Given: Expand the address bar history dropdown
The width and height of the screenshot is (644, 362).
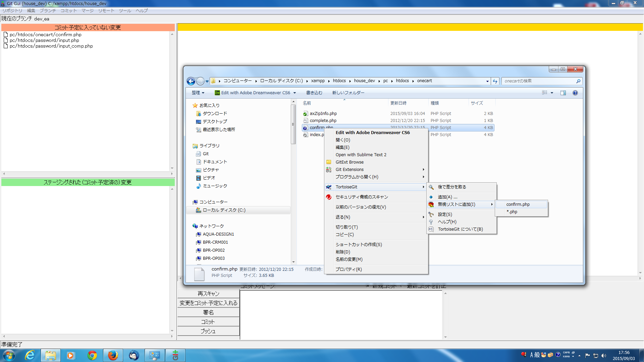Looking at the screenshot, I should tap(487, 81).
